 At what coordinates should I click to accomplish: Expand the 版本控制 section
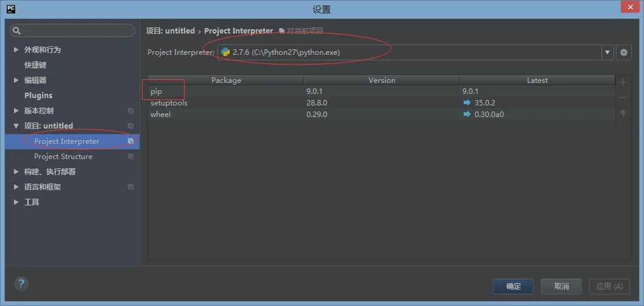pyautogui.click(x=16, y=110)
